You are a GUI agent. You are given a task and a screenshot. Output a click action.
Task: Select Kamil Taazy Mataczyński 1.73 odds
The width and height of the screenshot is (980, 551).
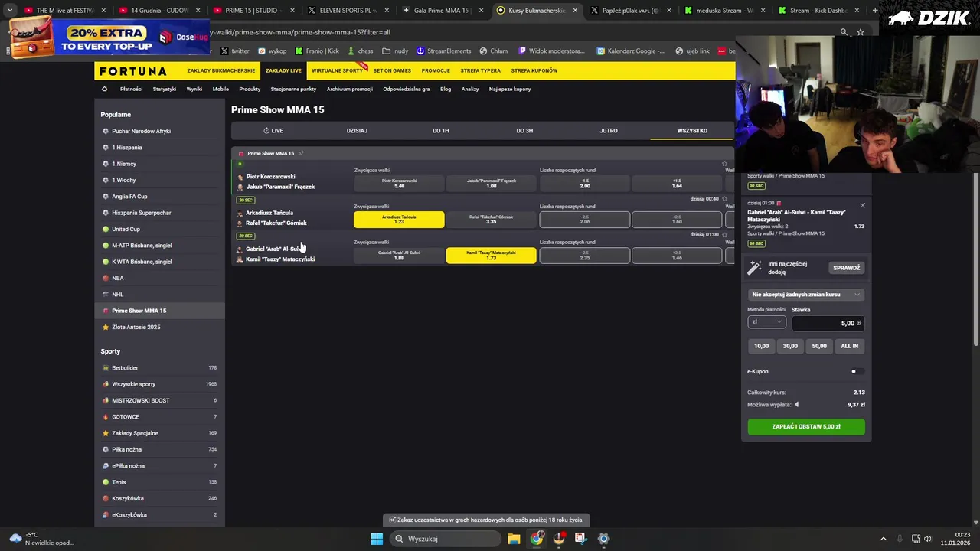(491, 256)
